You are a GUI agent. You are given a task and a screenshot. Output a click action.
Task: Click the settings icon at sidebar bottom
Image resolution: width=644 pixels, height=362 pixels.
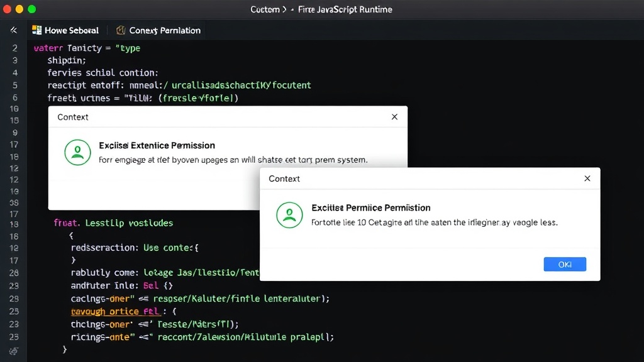(14, 351)
